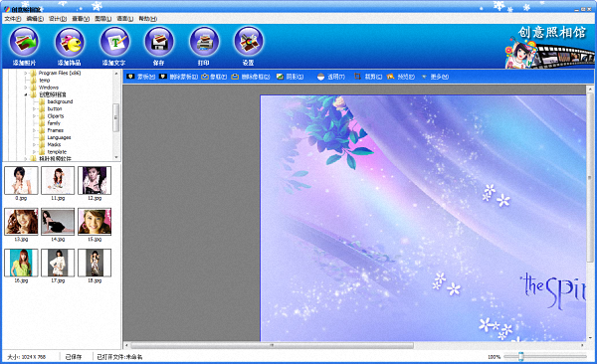Click the transparency (透明) toolbar item

[x=330, y=77]
